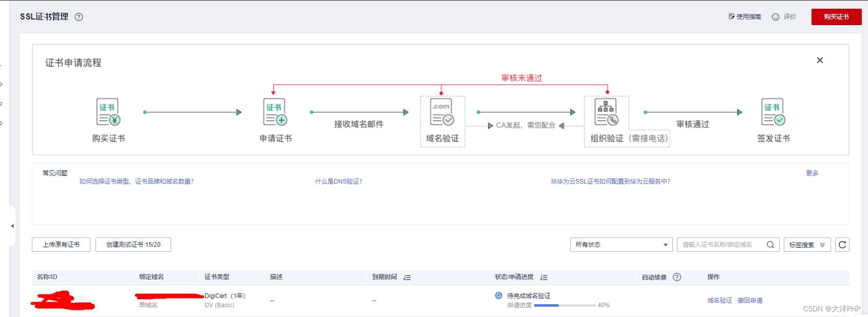This screenshot has height=317, width=868.
Task: Click the 申请进度 40% progress bar
Action: coord(565,305)
